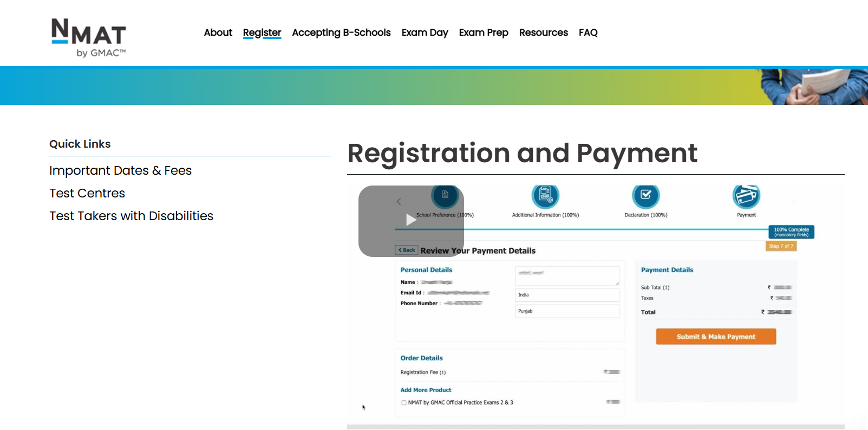Screen dimensions: 868x430
Task: Open Important Dates & Fees link
Action: coord(121,170)
